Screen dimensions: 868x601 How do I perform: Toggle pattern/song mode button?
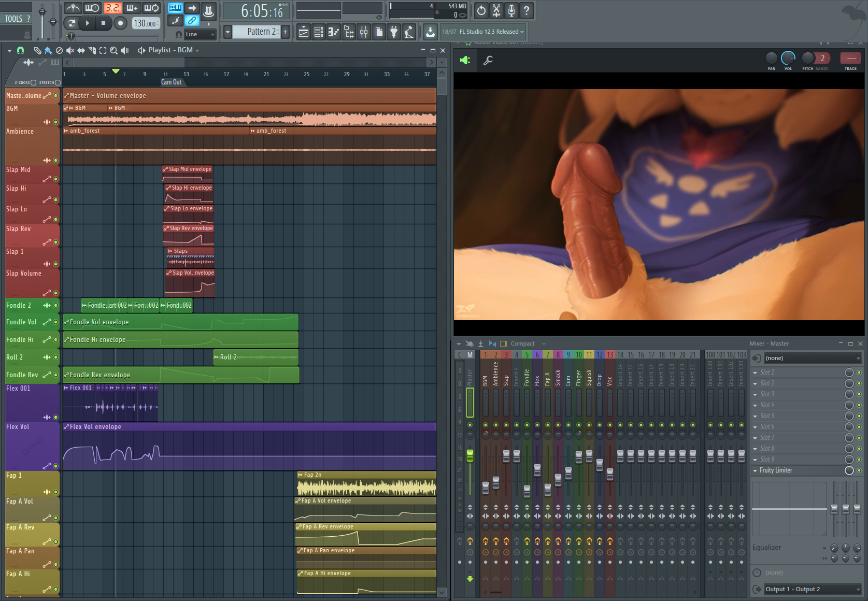click(x=71, y=23)
